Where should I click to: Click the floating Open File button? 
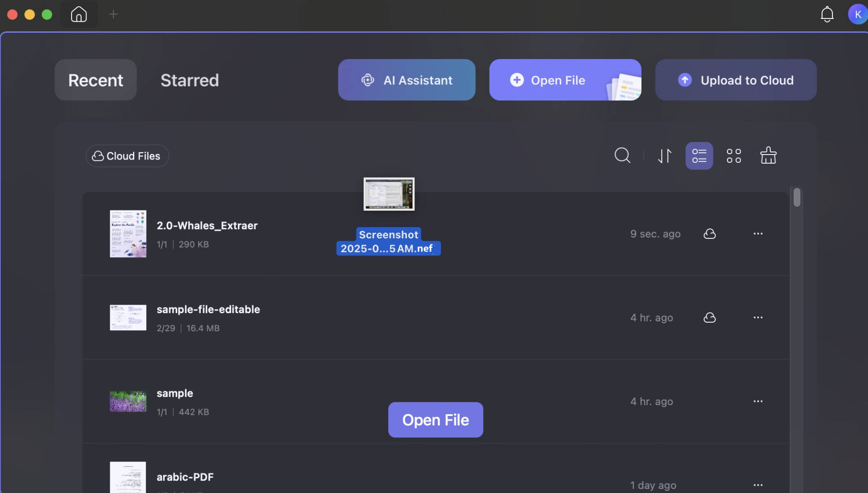coord(436,420)
